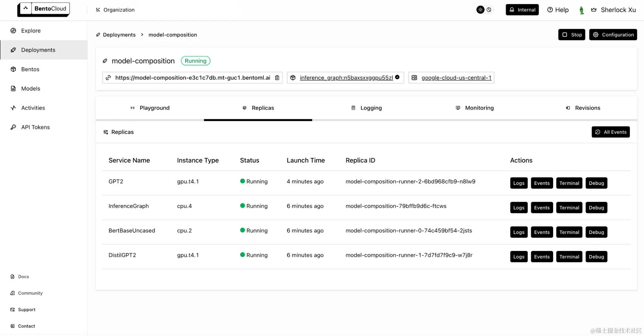
Task: Stop the deployment
Action: (x=572, y=35)
